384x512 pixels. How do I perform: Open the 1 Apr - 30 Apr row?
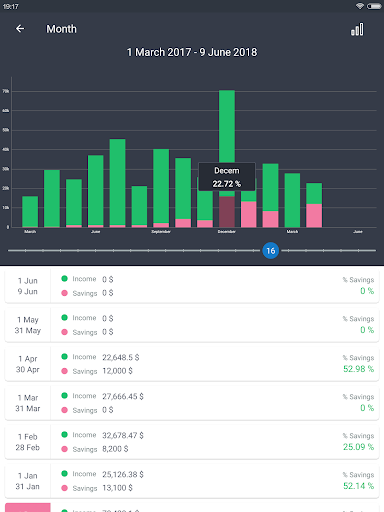point(192,364)
